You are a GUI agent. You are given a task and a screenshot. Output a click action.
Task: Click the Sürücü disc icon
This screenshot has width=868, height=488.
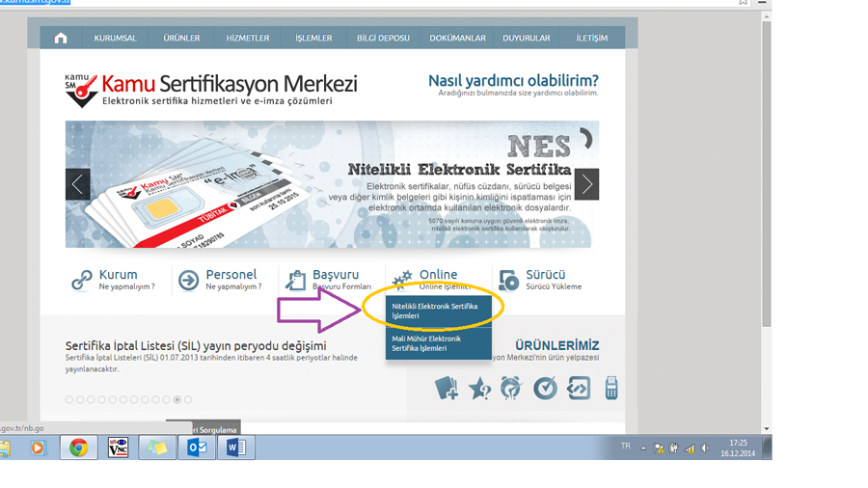(x=508, y=280)
